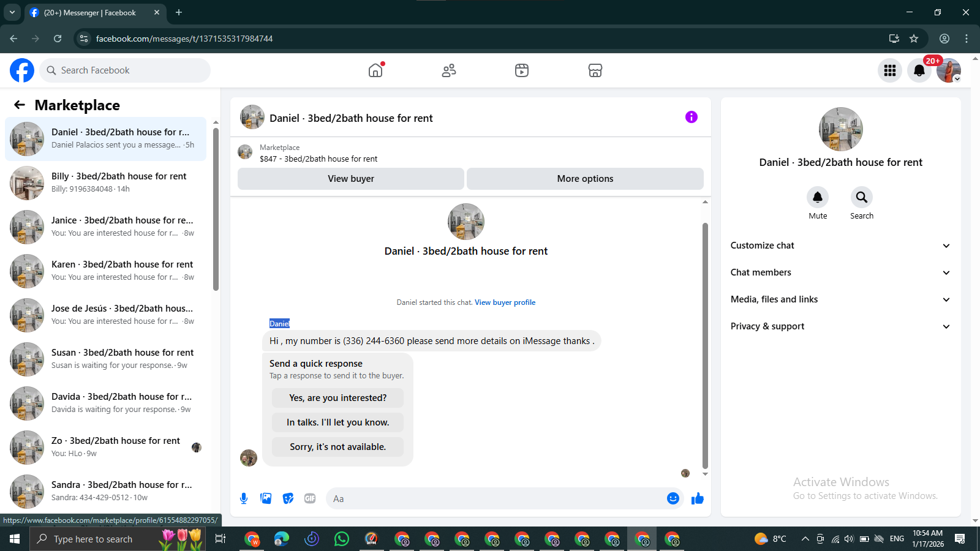The width and height of the screenshot is (980, 551).
Task: Open Sandra conversation in list
Action: [105, 492]
